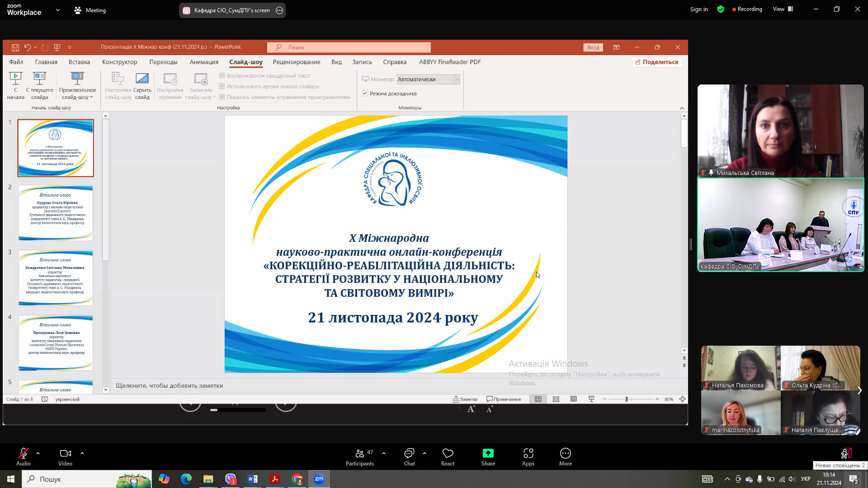The width and height of the screenshot is (868, 488).
Task: Open the Zoom Apps icon
Action: click(528, 453)
